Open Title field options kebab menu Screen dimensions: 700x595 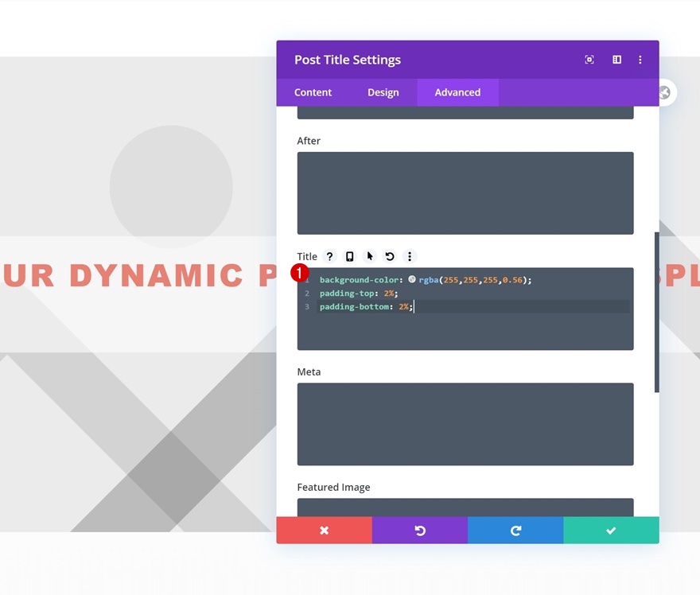point(410,256)
